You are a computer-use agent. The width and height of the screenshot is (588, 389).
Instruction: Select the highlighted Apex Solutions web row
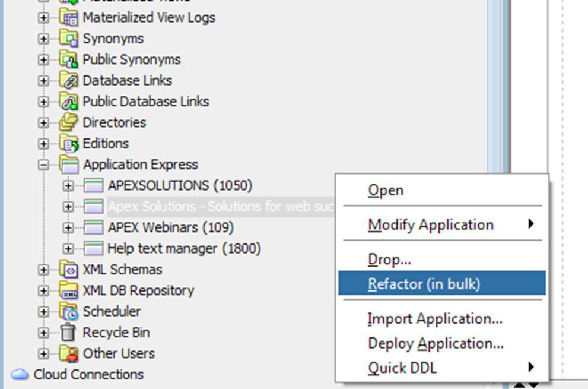pos(221,207)
